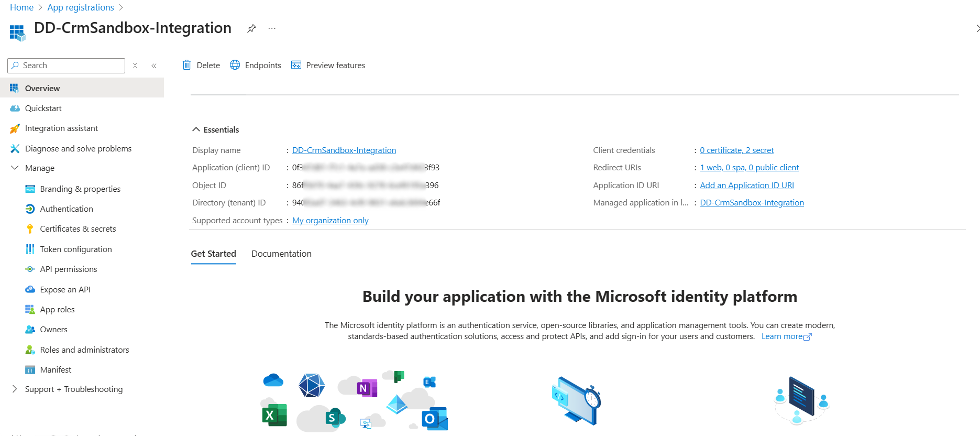The height and width of the screenshot is (436, 980).
Task: Open Certificates & secrets key icon
Action: [30, 229]
